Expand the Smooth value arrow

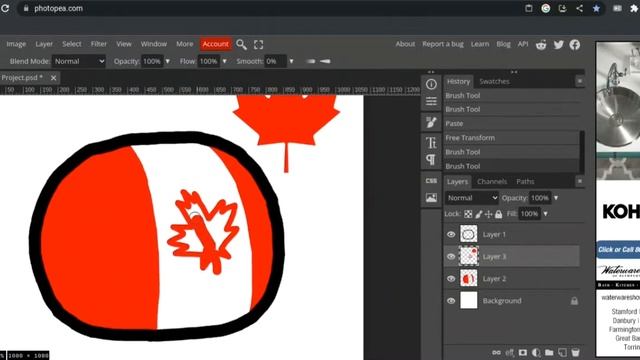click(291, 61)
